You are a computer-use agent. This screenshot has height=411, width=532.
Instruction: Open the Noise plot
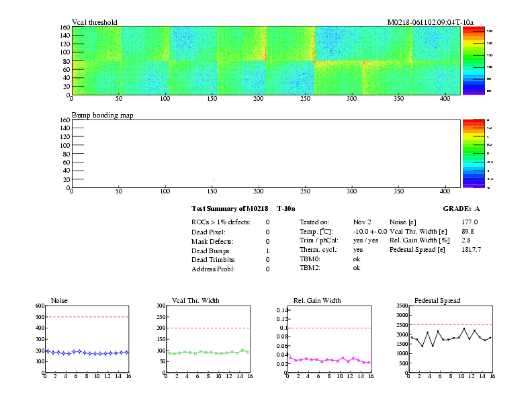coord(85,337)
